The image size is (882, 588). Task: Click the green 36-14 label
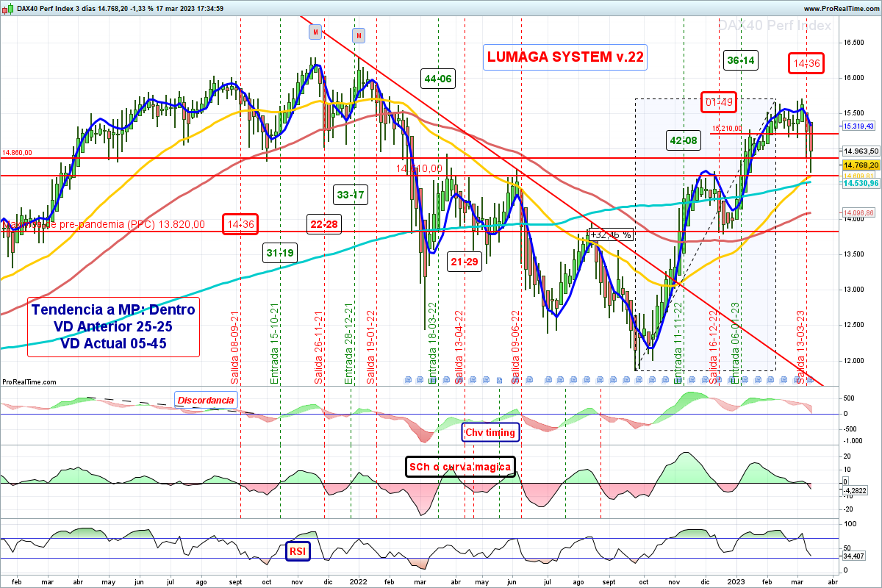tap(741, 60)
